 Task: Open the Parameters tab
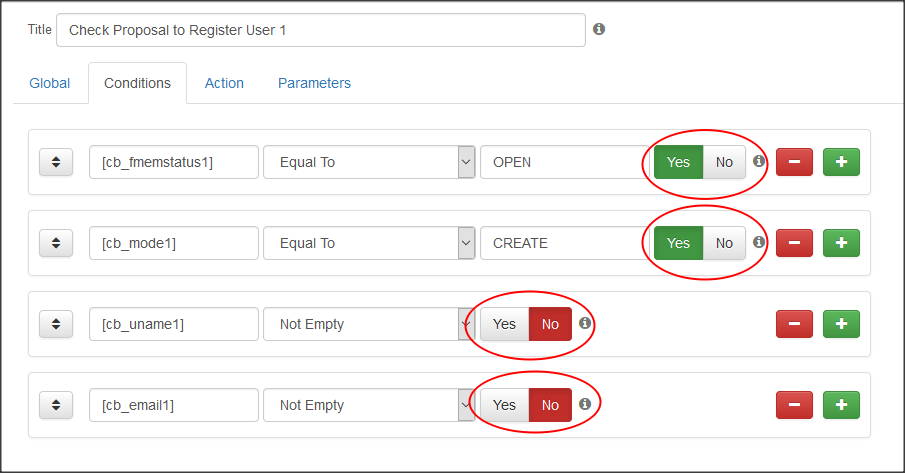tap(314, 83)
